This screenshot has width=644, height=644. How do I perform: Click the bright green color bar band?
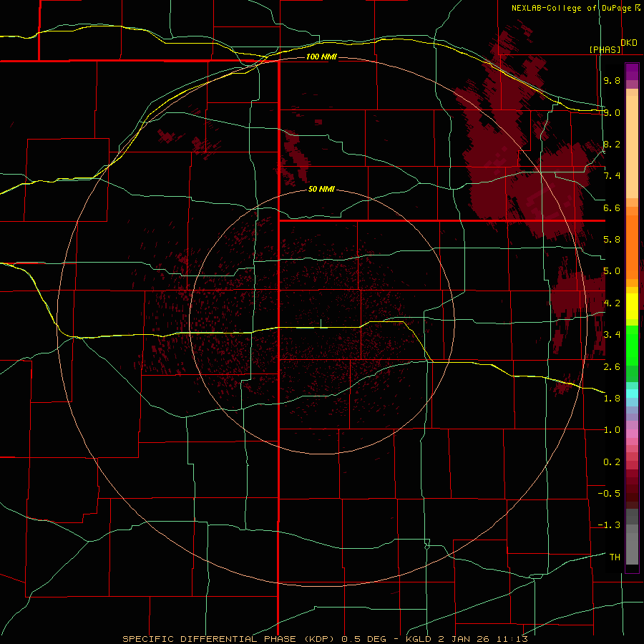click(x=632, y=345)
